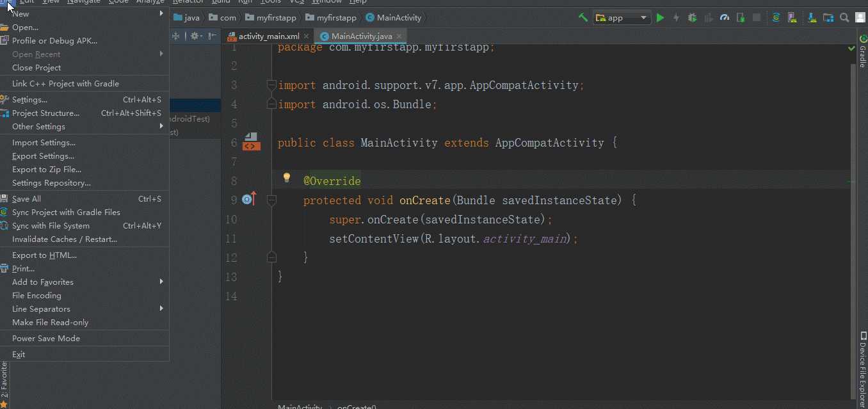Choose Sync with File System
The height and width of the screenshot is (409, 868).
tap(84, 225)
